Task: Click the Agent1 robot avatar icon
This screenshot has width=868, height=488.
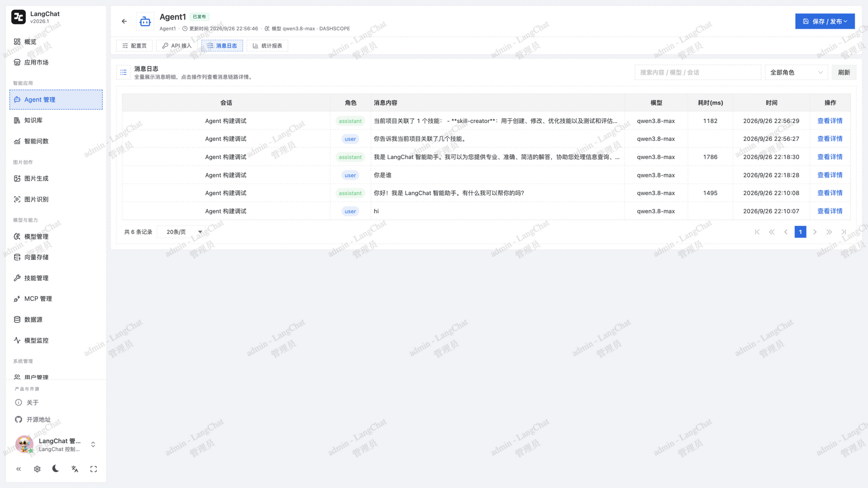Action: coord(145,21)
